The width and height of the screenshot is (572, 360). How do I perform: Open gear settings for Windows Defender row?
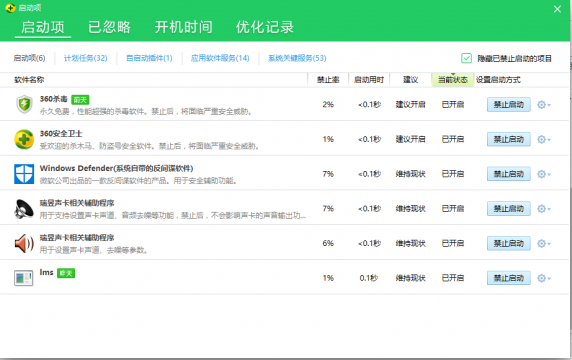coord(544,174)
